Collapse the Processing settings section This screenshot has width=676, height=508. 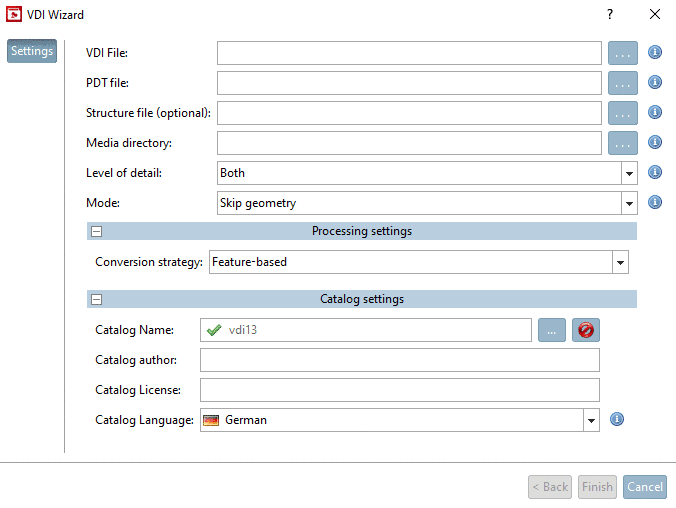point(97,232)
